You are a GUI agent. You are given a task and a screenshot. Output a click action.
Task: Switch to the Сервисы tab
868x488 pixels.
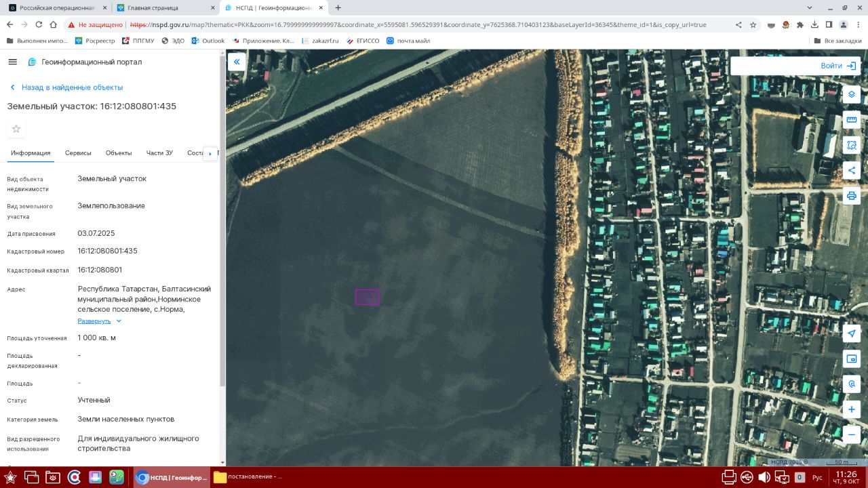click(78, 153)
